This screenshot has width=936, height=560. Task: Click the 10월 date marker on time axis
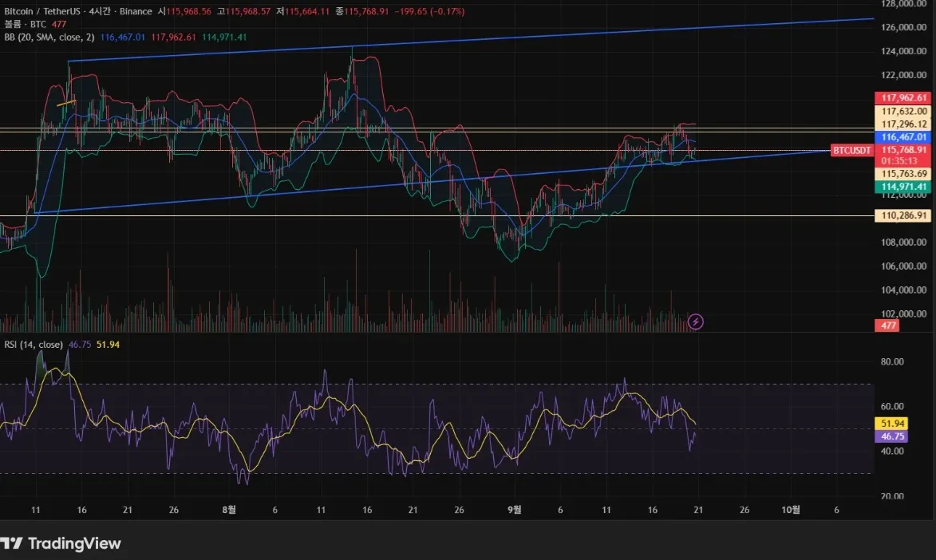point(791,510)
